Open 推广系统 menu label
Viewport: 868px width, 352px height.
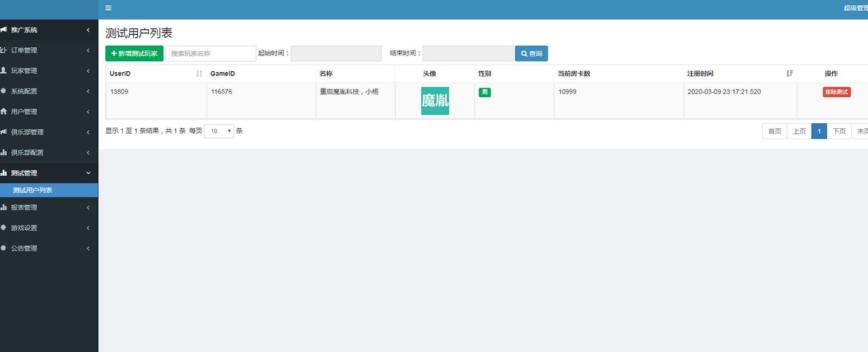point(24,30)
